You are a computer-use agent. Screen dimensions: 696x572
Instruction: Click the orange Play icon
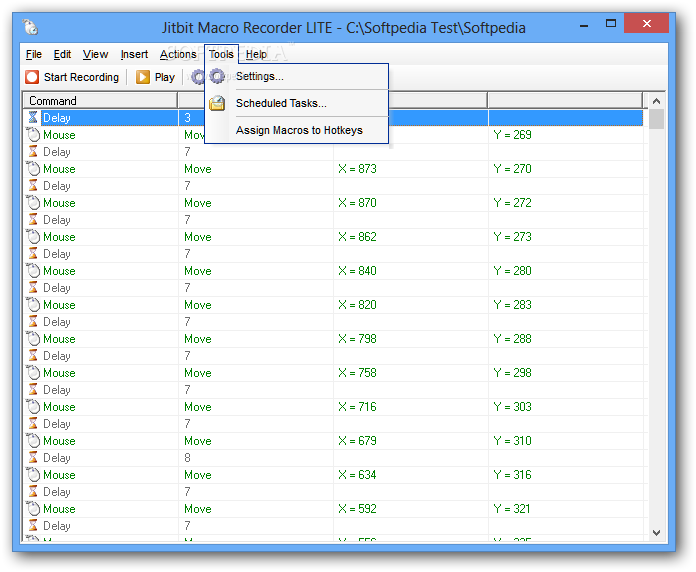142,77
